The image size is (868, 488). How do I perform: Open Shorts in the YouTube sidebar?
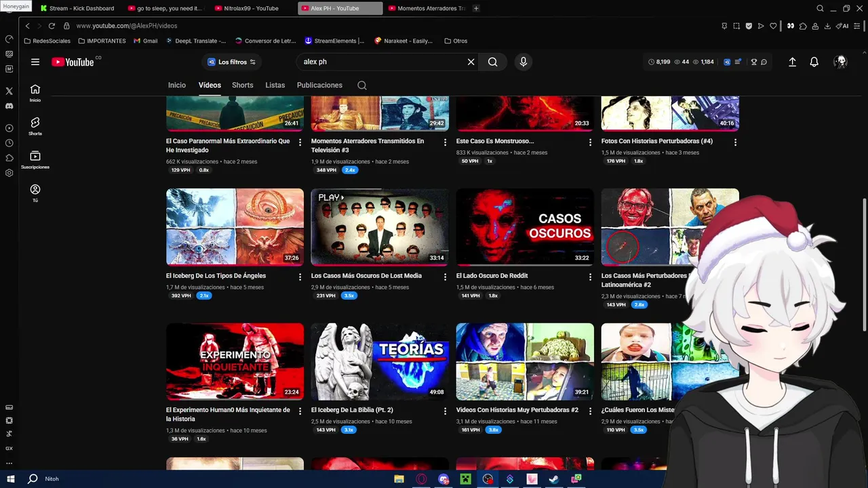pos(35,126)
